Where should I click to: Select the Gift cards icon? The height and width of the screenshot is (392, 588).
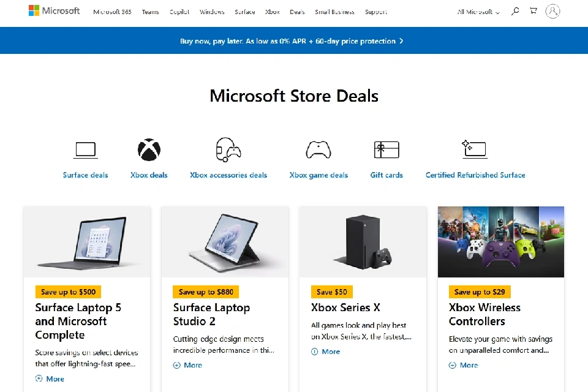pos(386,149)
